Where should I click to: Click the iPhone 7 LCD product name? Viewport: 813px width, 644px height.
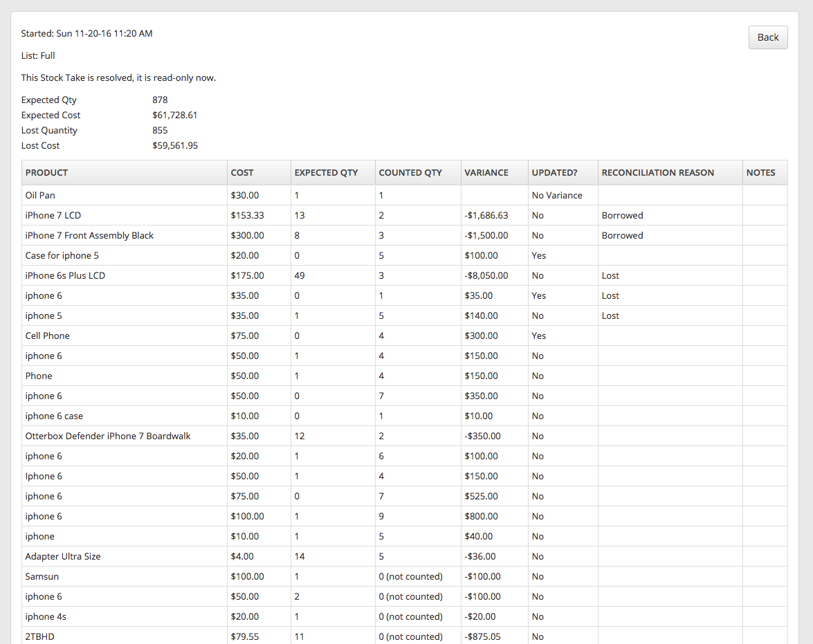tap(53, 215)
